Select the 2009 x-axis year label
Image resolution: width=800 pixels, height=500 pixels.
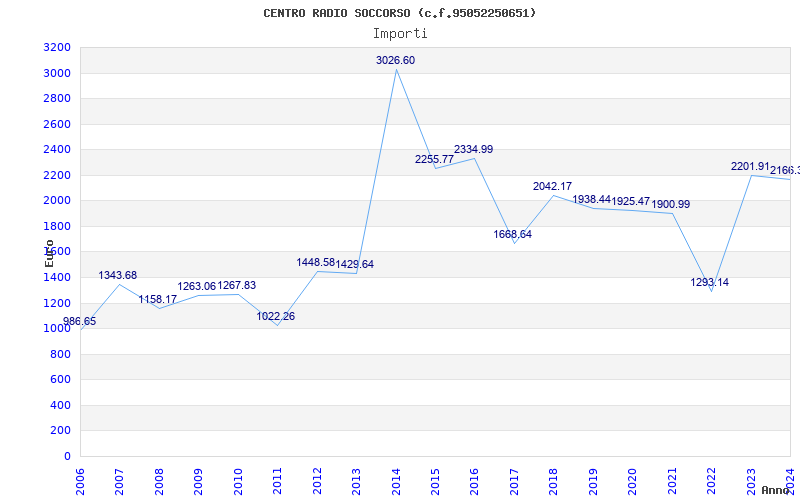click(x=198, y=482)
